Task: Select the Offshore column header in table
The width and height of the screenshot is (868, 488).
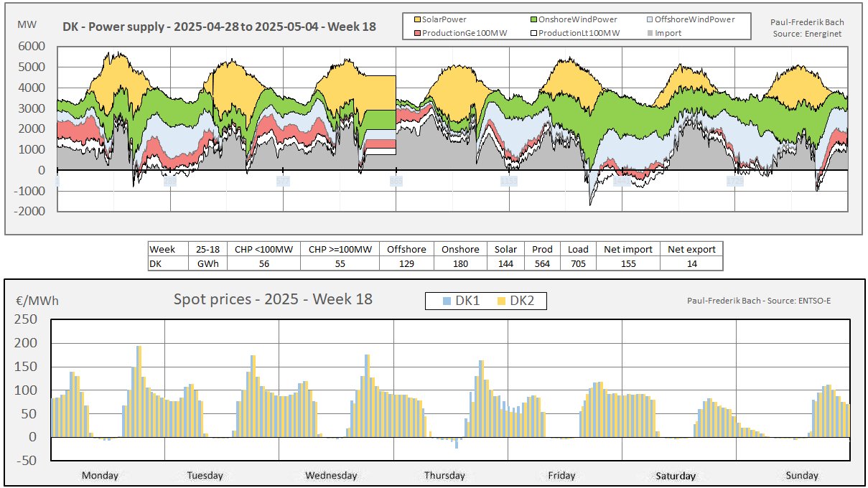Action: [x=406, y=249]
